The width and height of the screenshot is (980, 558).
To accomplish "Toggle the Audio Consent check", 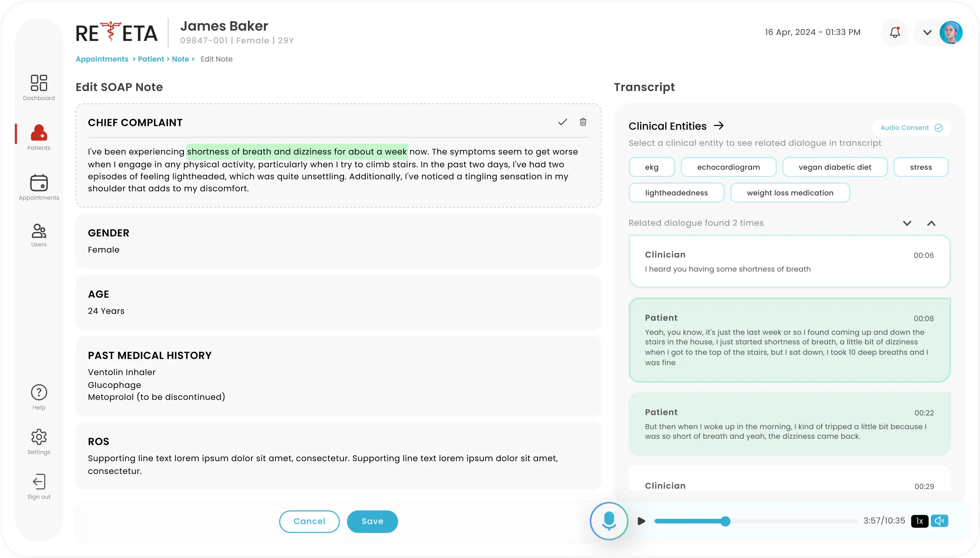I will pos(938,128).
